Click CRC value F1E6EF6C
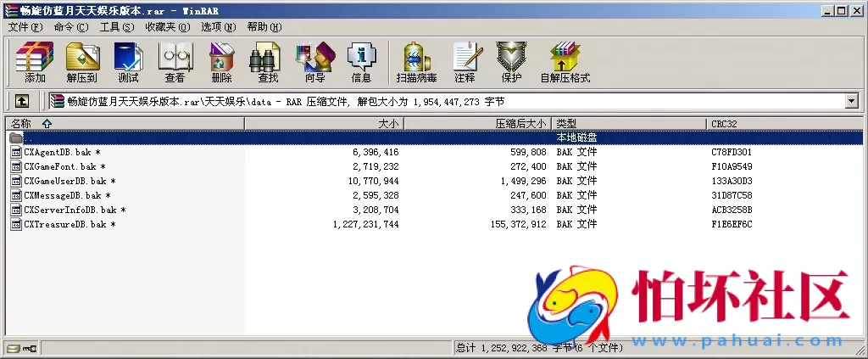This screenshot has height=359, width=868. pos(732,224)
